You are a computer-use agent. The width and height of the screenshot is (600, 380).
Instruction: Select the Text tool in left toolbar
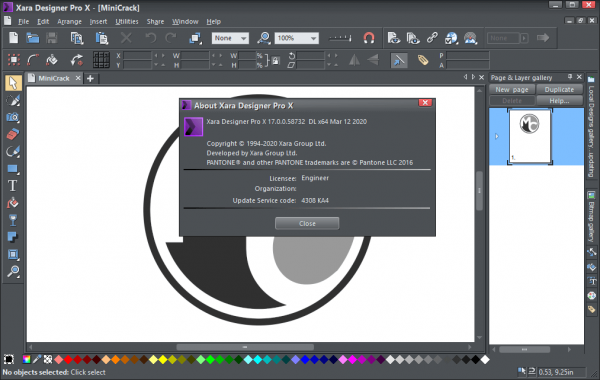click(13, 186)
